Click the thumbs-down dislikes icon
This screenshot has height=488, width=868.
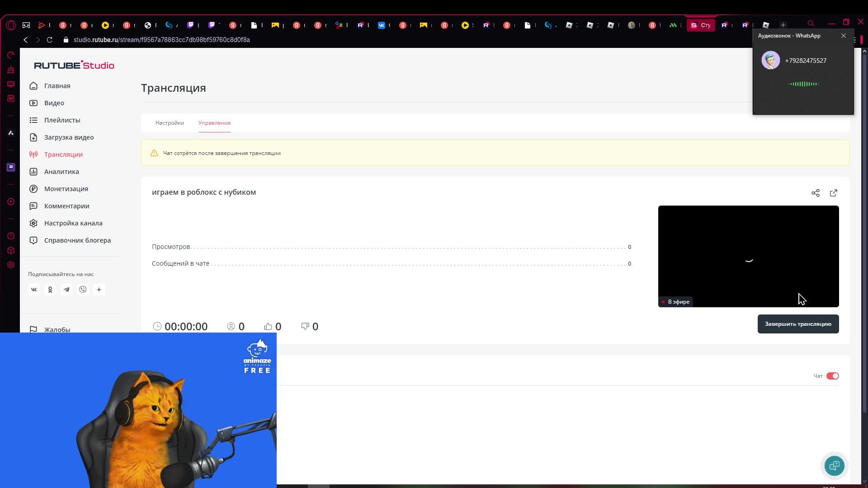pyautogui.click(x=305, y=326)
